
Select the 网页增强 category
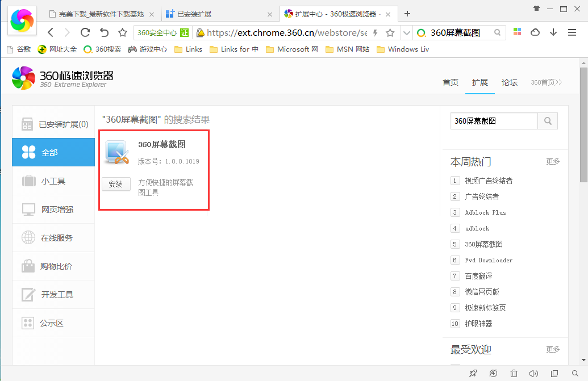click(53, 210)
